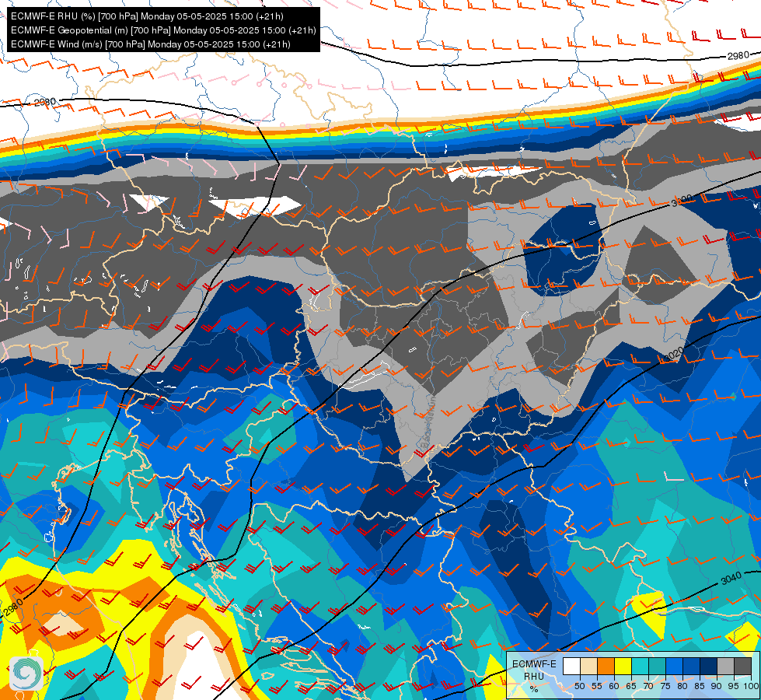The width and height of the screenshot is (761, 700).
Task: Click the ECMWF-E RHU % legend title
Action: 534,676
